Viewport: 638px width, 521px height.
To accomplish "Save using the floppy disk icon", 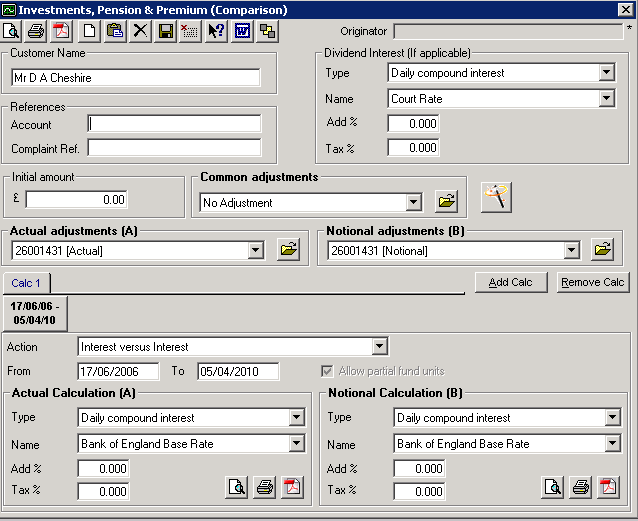I will coord(166,31).
